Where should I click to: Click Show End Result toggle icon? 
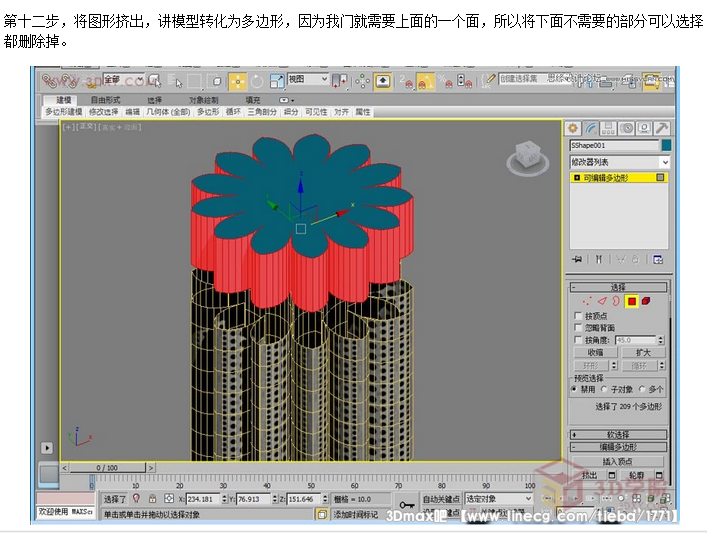click(598, 259)
